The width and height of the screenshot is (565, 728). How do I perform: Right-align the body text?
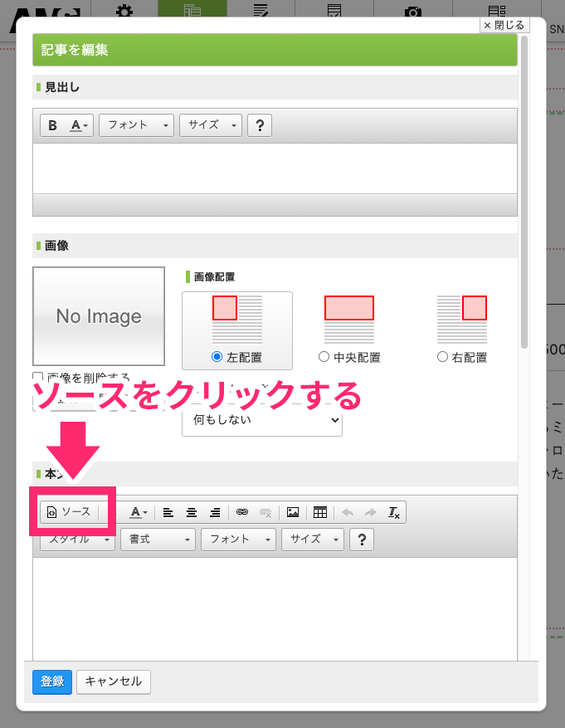pyautogui.click(x=215, y=512)
